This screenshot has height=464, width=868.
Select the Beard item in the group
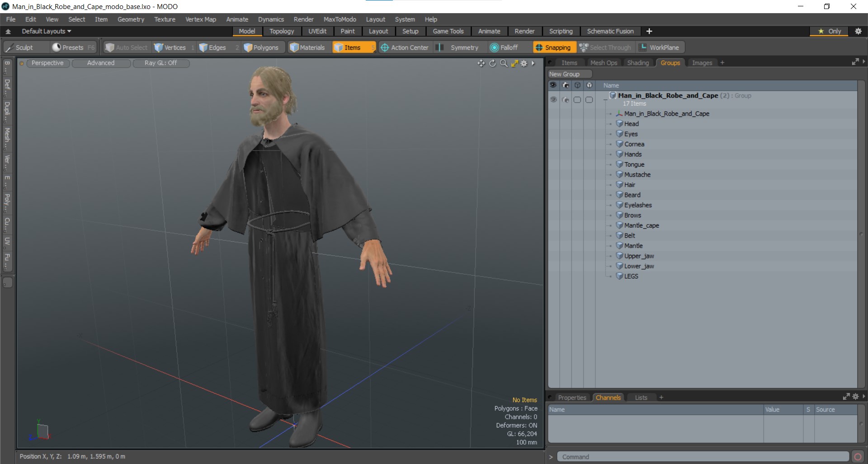[632, 195]
